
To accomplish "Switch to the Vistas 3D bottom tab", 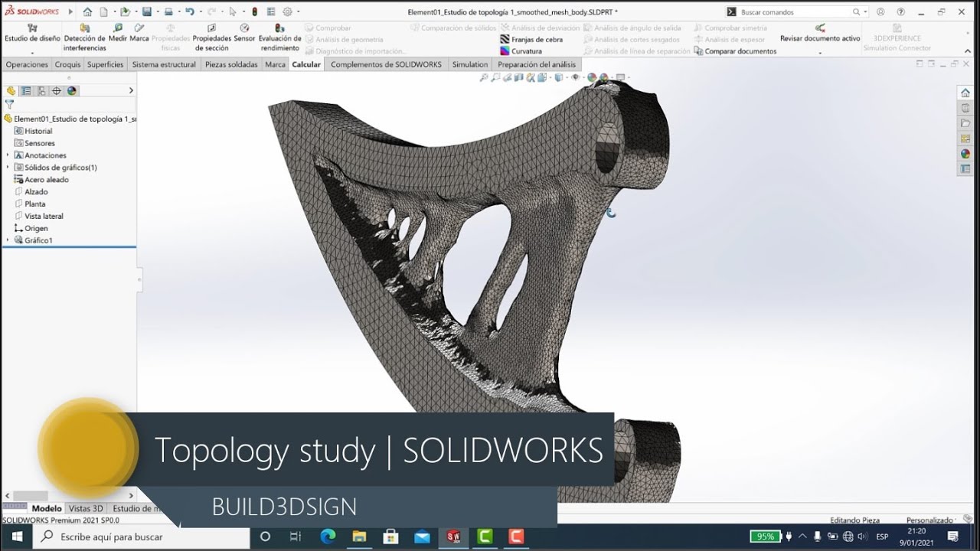I will [86, 508].
